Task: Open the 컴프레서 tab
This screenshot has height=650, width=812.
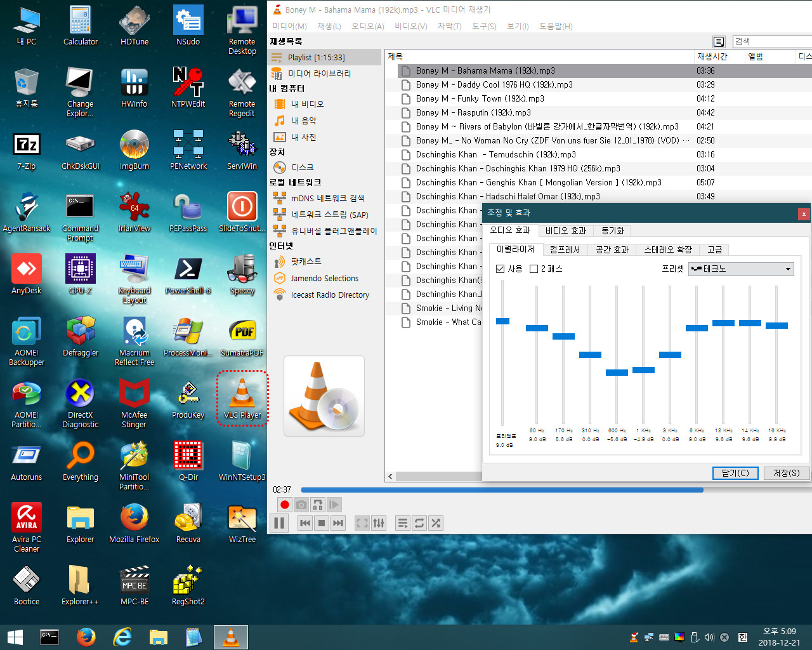Action: [565, 249]
